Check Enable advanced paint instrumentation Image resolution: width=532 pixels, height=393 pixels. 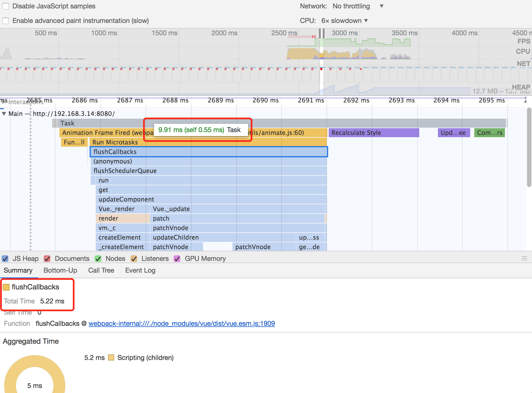[6, 21]
